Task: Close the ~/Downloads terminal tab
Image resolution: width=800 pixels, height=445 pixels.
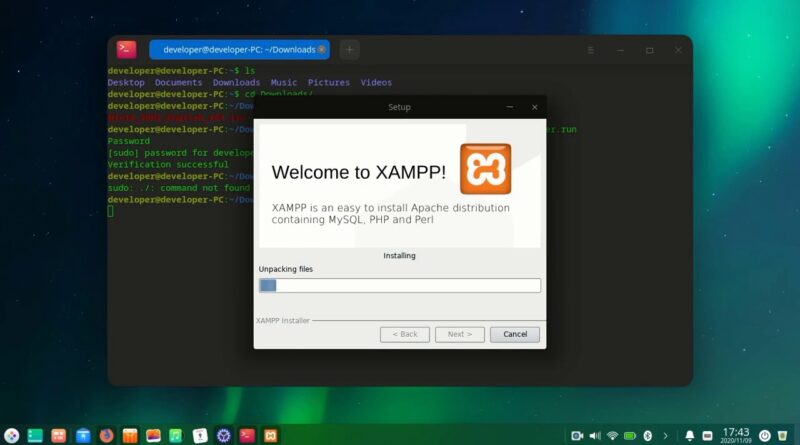Action: pos(321,50)
